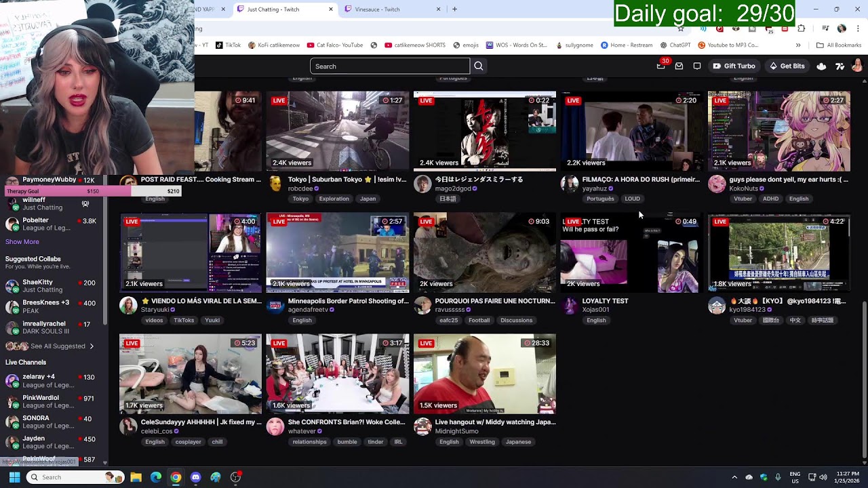Image resolution: width=868 pixels, height=488 pixels.
Task: Click the Vtuber tag under KokoNuts
Action: coord(743,199)
